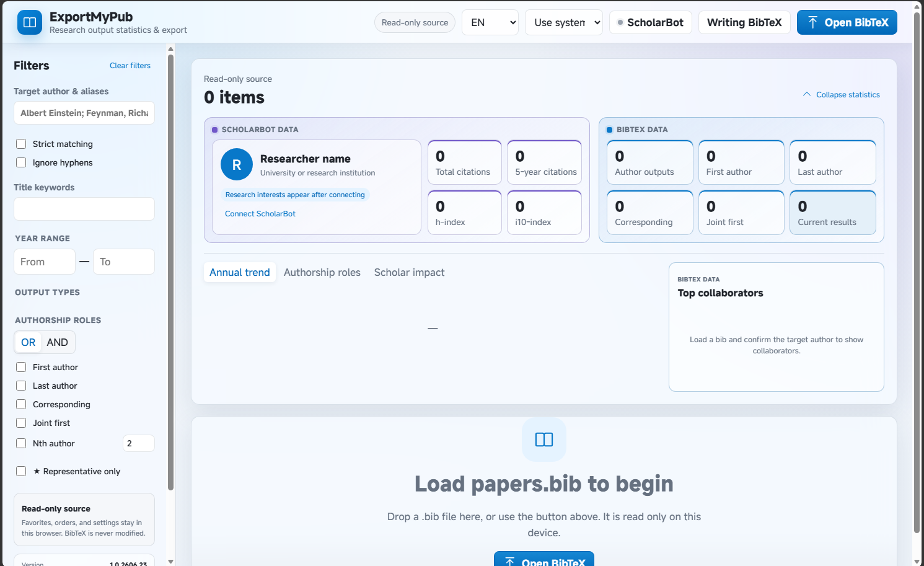Toggle the Ignore hyphens checkbox
The height and width of the screenshot is (566, 924).
pos(21,162)
